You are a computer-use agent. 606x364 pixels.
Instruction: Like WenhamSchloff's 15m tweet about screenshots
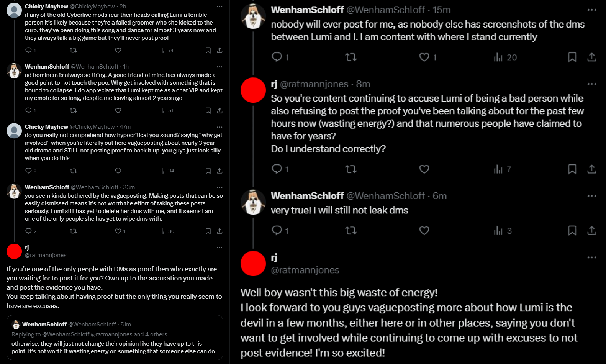(x=424, y=57)
